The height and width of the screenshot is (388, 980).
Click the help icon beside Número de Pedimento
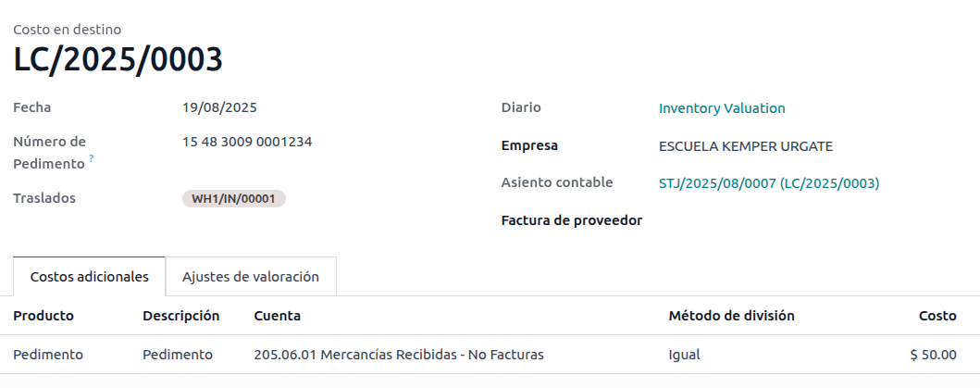click(x=92, y=159)
